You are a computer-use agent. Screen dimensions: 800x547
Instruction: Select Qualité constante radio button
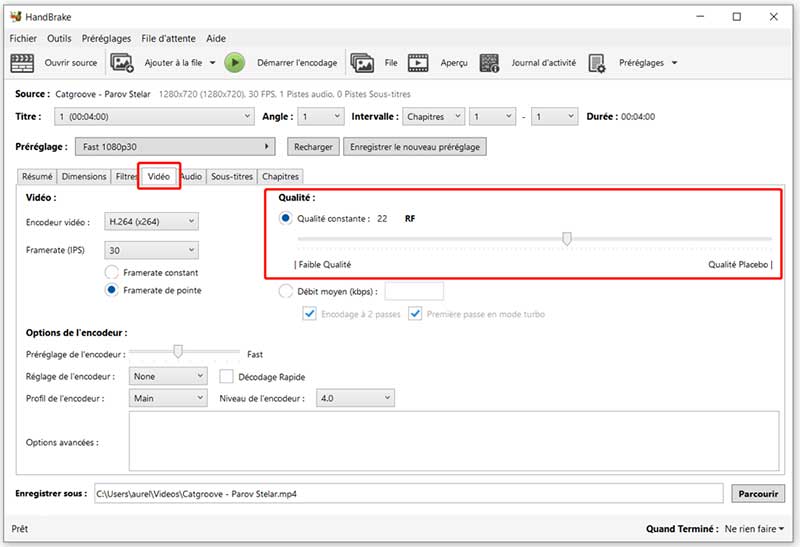click(x=286, y=218)
